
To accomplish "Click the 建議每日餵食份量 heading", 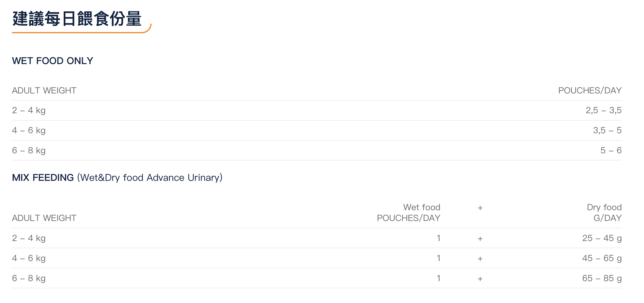I will [x=77, y=19].
